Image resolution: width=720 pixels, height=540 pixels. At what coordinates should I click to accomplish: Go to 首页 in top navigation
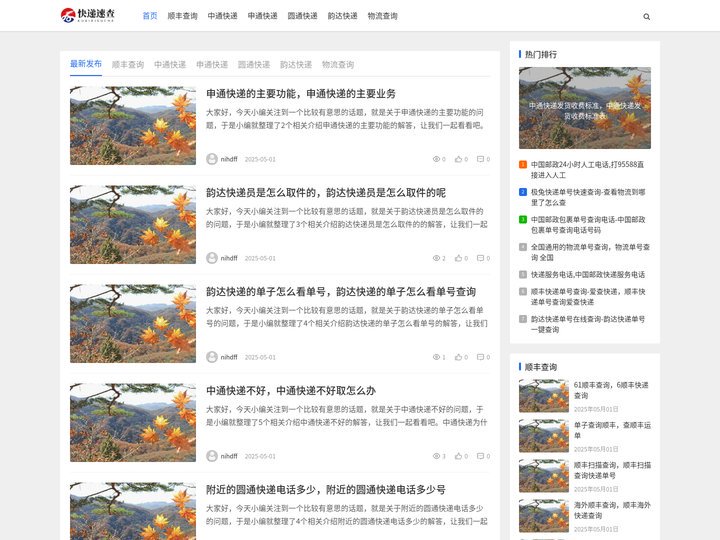(150, 16)
